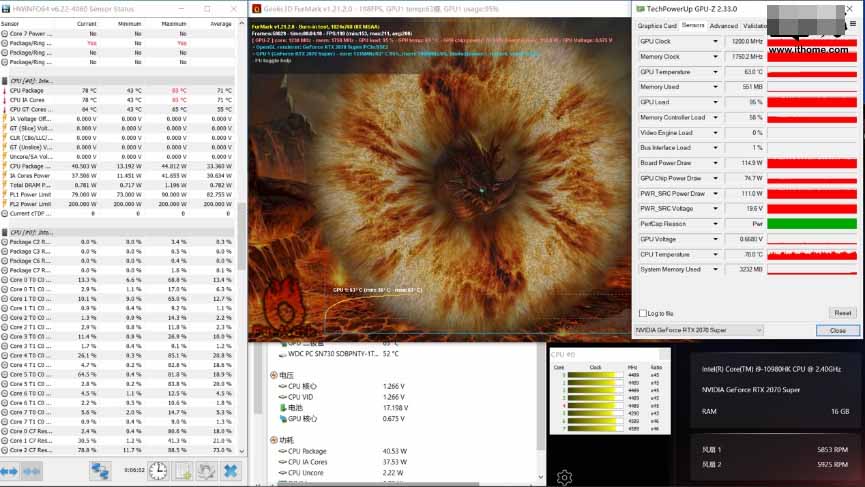This screenshot has height=487, width=865.
Task: Open GPU Clock sensor dropdown in GPU-Z
Action: tap(716, 41)
